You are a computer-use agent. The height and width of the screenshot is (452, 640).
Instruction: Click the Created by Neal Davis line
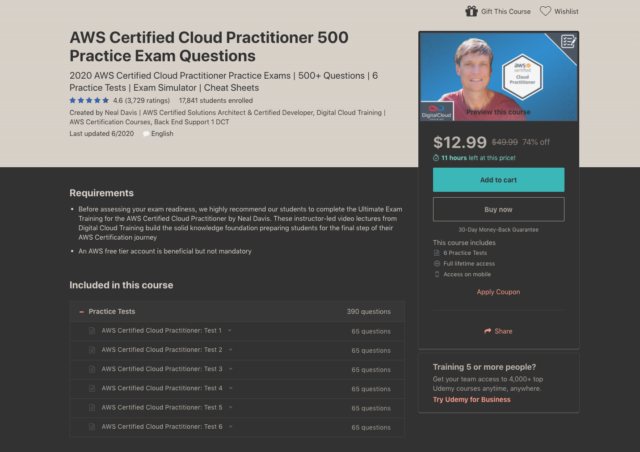pyautogui.click(x=227, y=117)
